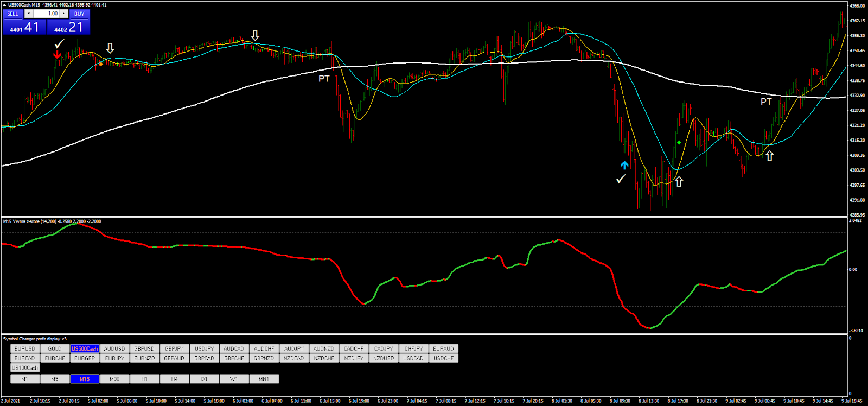Switch chart symbol to CHFJPY
Image resolution: width=868 pixels, height=406 pixels.
(413, 348)
